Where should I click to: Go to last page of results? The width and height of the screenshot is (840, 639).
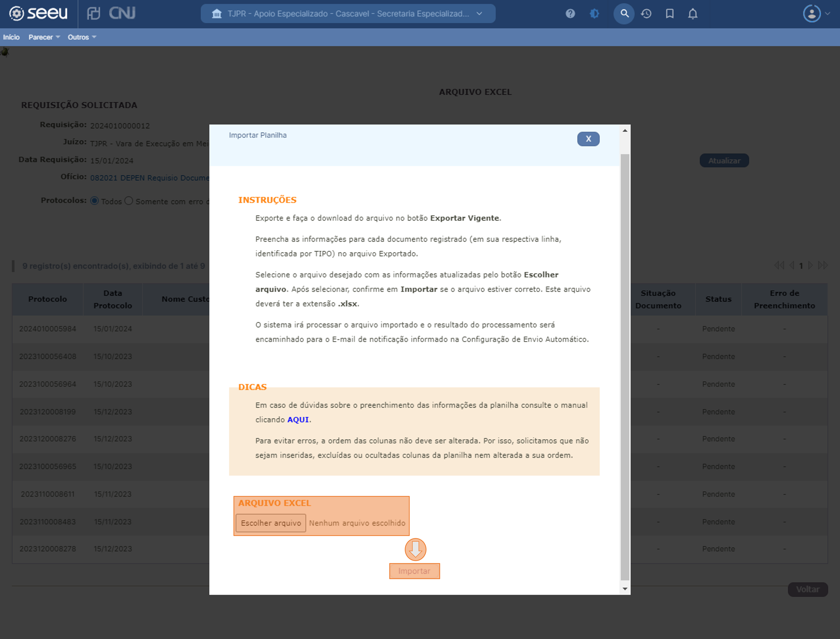pyautogui.click(x=823, y=265)
